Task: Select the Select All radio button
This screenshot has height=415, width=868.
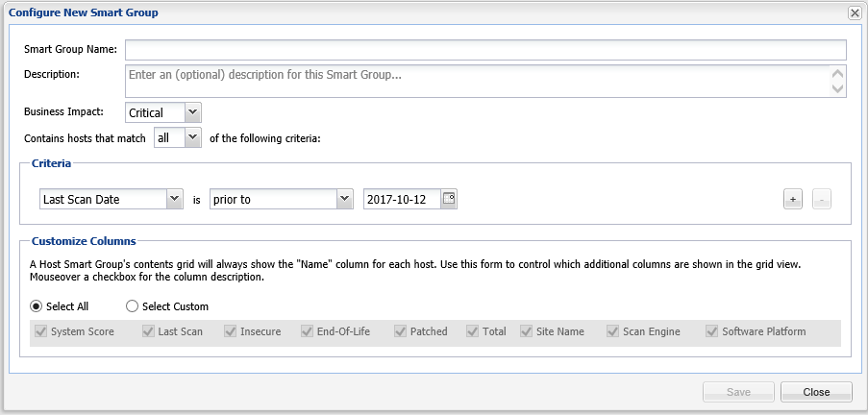Action: [37, 306]
